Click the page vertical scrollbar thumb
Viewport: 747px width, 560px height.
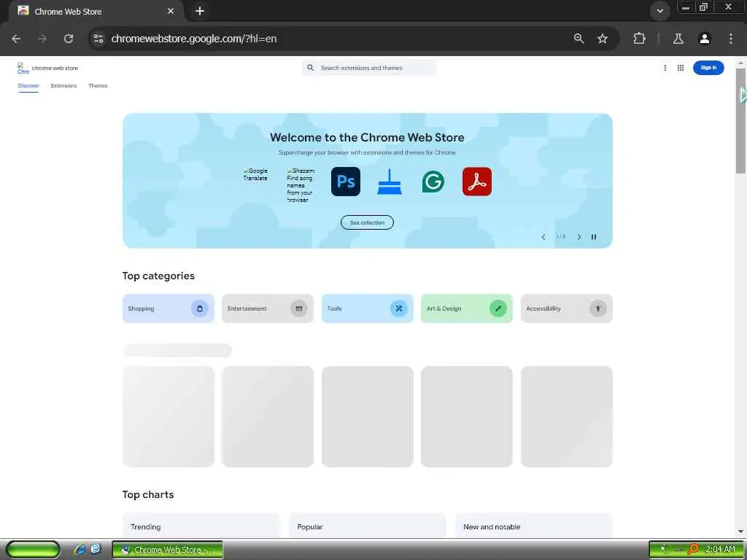tap(741, 122)
